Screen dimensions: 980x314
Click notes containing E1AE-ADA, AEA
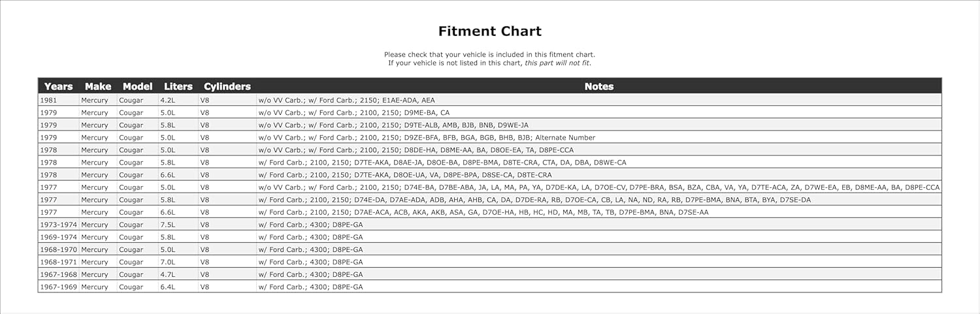click(346, 101)
